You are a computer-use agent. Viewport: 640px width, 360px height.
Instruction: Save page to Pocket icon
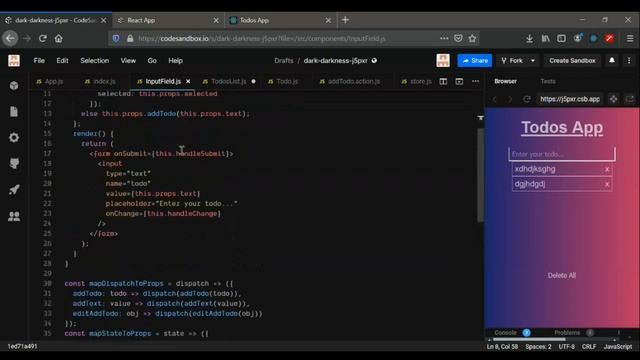(x=458, y=38)
